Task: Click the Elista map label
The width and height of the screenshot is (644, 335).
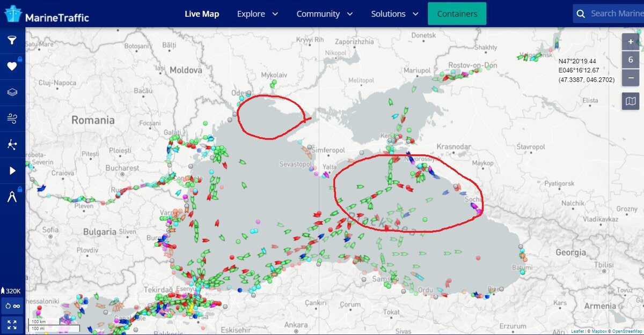Action: click(x=590, y=100)
